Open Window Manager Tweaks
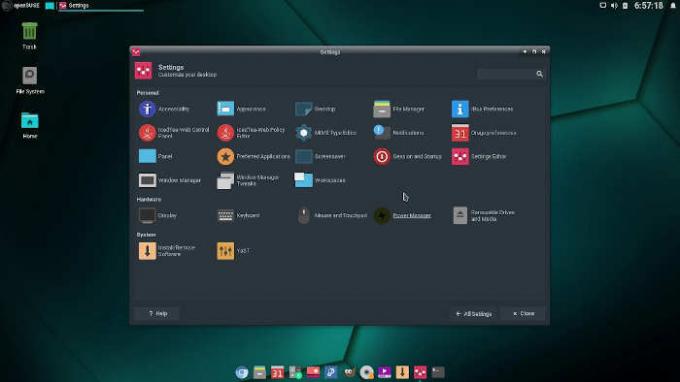Image resolution: width=680 pixels, height=382 pixels. (248, 180)
